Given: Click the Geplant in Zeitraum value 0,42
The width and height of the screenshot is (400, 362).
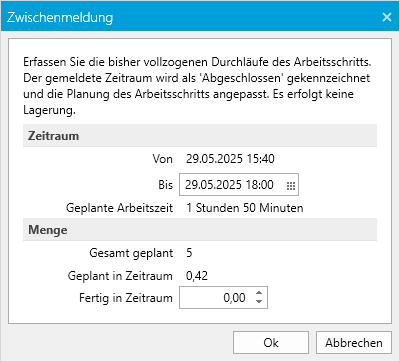Looking at the screenshot, I should (197, 276).
